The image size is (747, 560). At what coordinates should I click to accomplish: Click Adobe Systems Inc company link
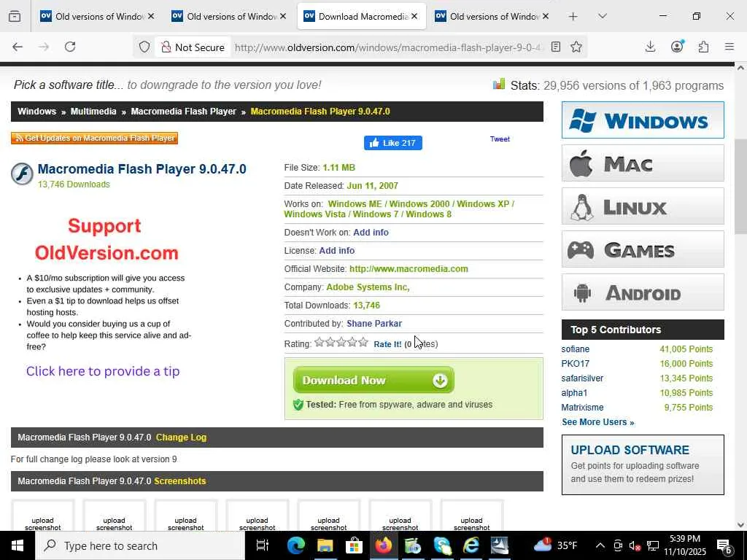368,287
